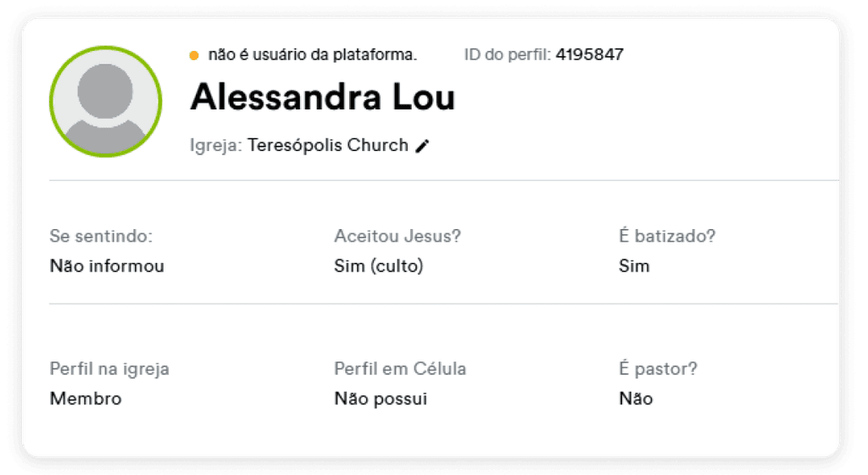Image resolution: width=868 pixels, height=475 pixels.
Task: Click the 'É batizado?' label
Action: (667, 236)
